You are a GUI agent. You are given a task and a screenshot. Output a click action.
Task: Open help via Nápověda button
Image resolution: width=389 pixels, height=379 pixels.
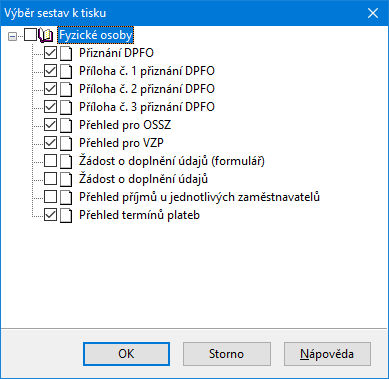point(327,354)
